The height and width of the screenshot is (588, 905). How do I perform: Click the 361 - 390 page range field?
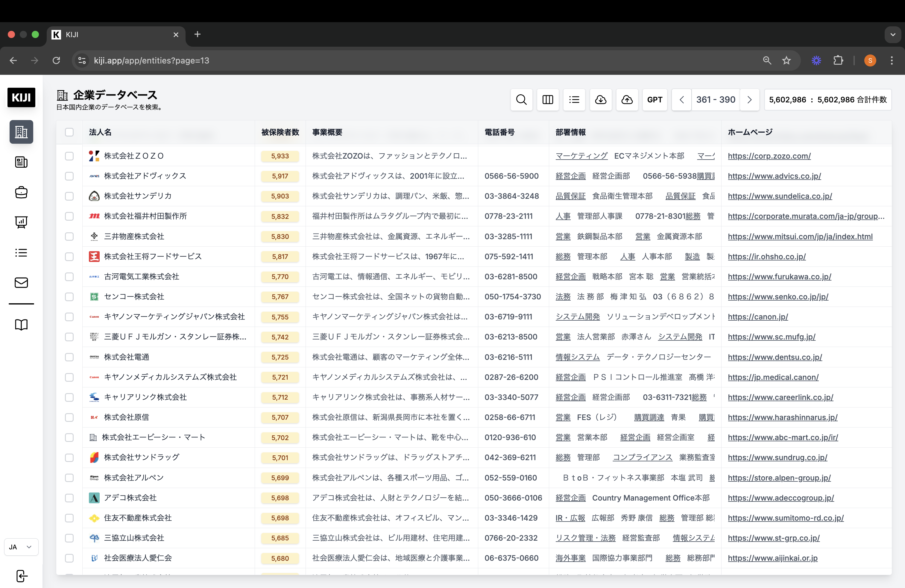pyautogui.click(x=716, y=100)
